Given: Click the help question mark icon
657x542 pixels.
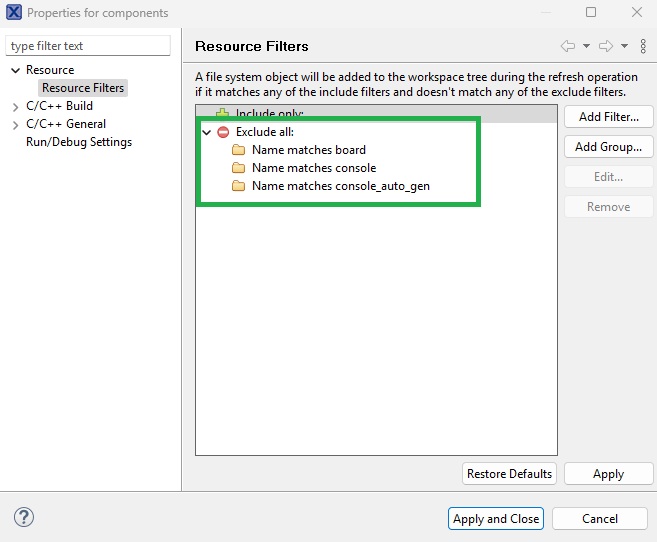Looking at the screenshot, I should tap(24, 517).
